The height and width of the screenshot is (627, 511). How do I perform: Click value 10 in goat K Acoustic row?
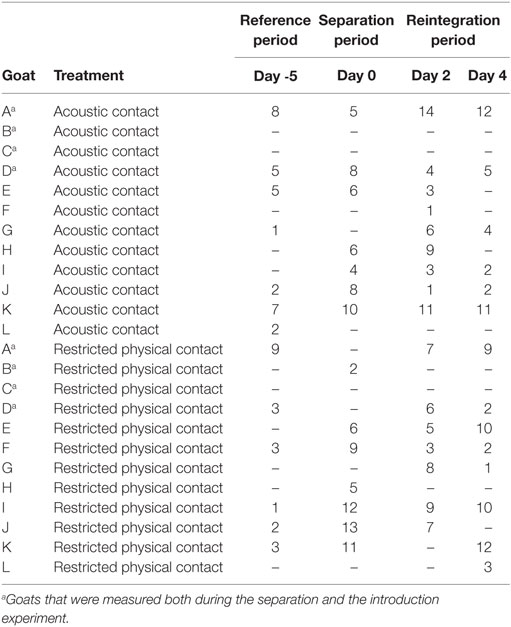pyautogui.click(x=349, y=310)
